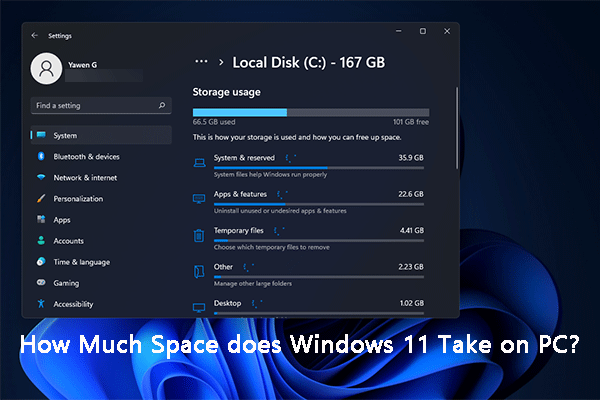Click the vertical scrollbar thumb
This screenshot has height=400, width=600.
coord(457,128)
